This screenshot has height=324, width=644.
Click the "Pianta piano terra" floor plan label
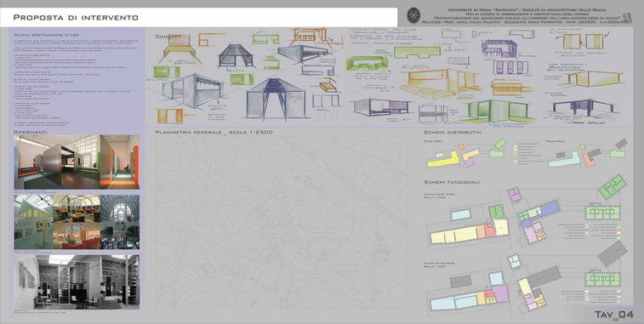(441, 194)
